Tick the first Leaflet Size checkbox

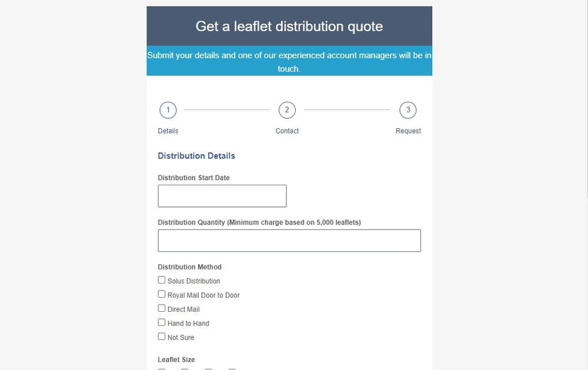point(162,368)
